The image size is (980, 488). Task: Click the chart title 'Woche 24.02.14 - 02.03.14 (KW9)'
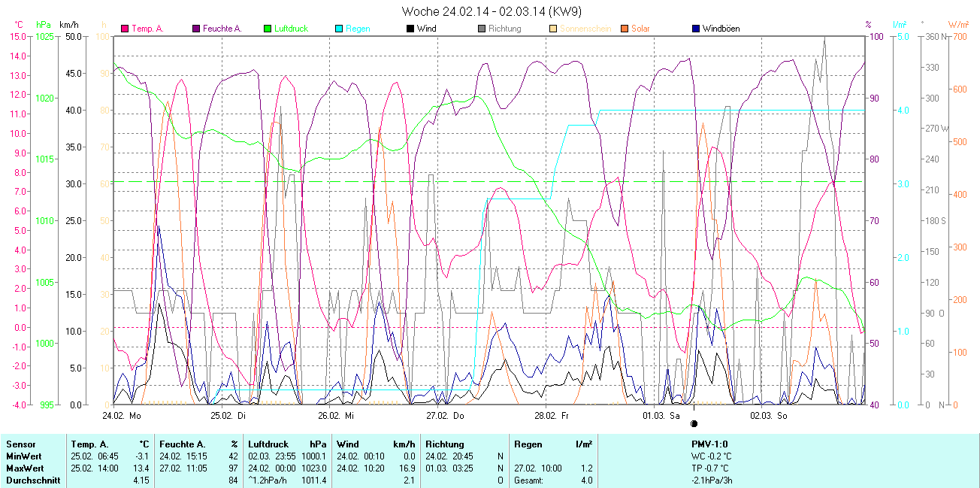(492, 11)
